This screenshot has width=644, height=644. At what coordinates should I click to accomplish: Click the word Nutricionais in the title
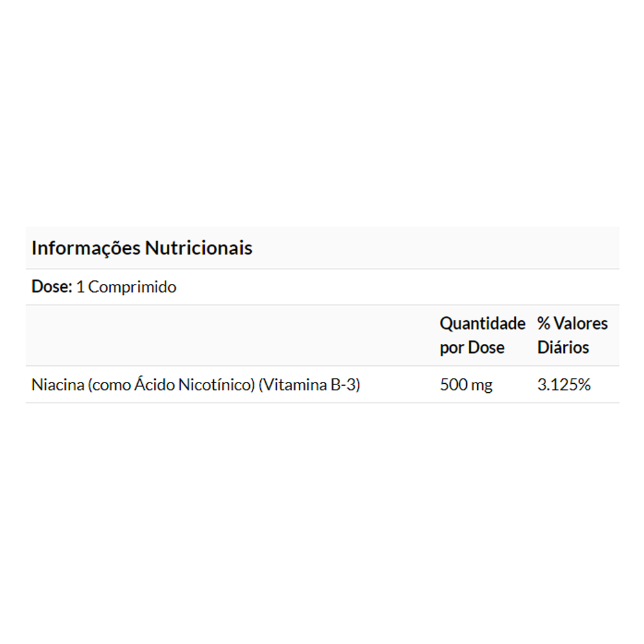[198, 248]
